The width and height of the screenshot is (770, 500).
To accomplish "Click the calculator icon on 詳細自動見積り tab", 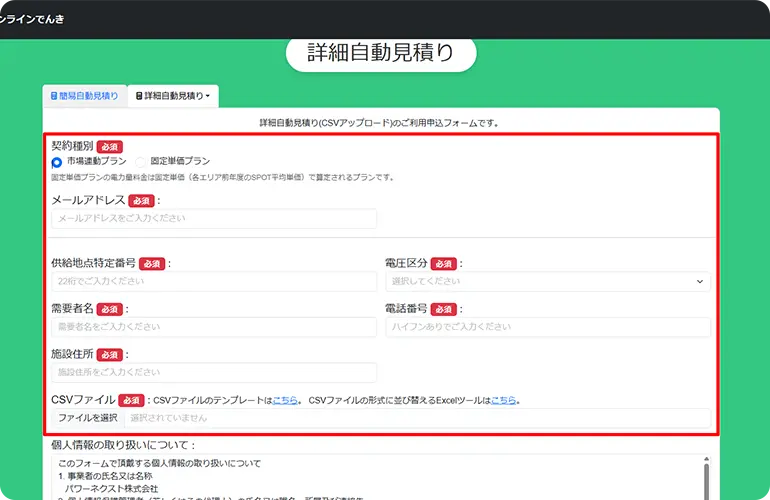I will pos(139,96).
